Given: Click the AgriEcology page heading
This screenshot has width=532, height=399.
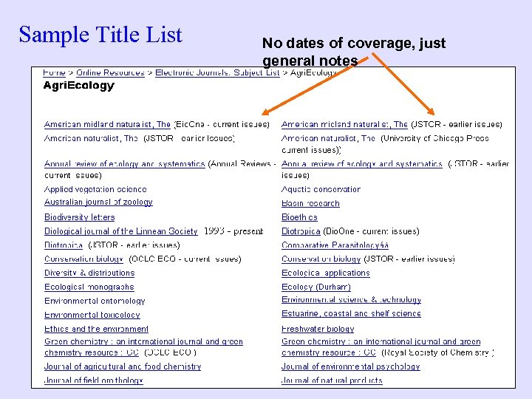Looking at the screenshot, I should click(x=79, y=85).
